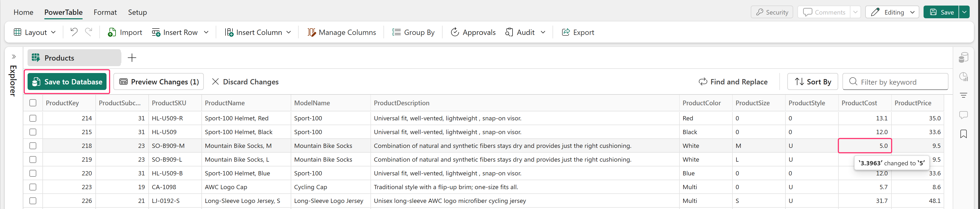The height and width of the screenshot is (209, 980).
Task: Open the Import tool
Action: (125, 32)
